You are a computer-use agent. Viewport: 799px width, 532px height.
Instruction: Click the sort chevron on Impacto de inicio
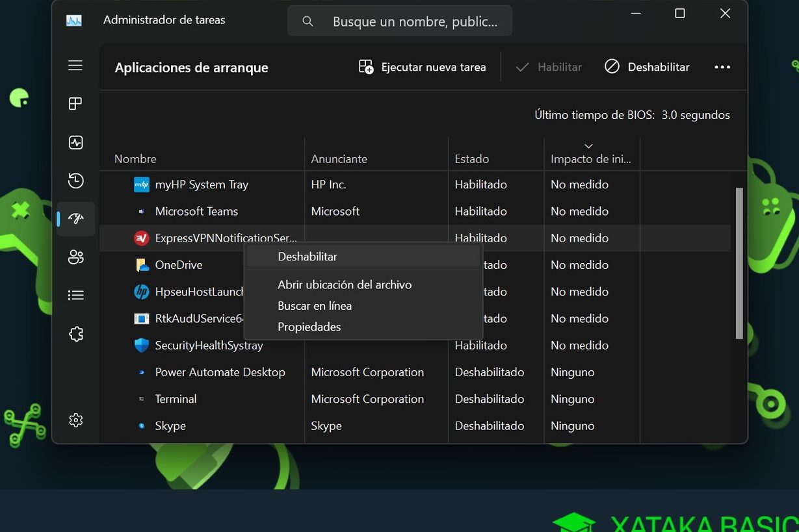pos(589,146)
